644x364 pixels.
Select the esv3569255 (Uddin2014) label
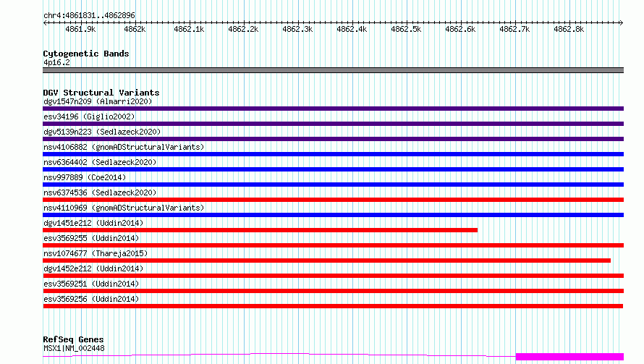tap(91, 238)
